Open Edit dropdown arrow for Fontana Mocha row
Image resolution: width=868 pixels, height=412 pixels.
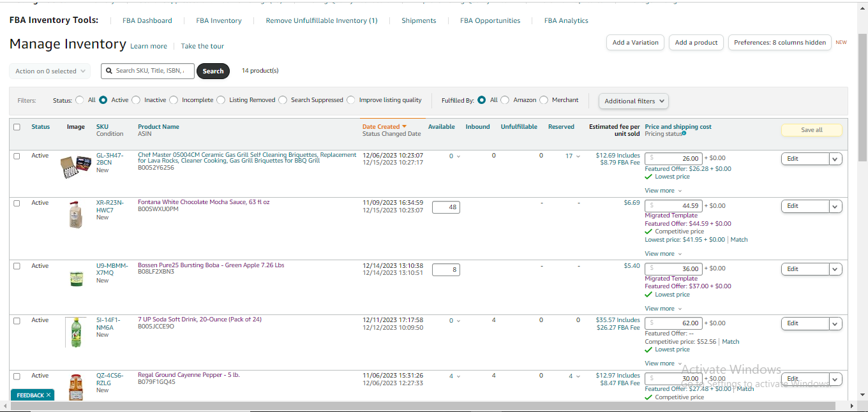[835, 206]
